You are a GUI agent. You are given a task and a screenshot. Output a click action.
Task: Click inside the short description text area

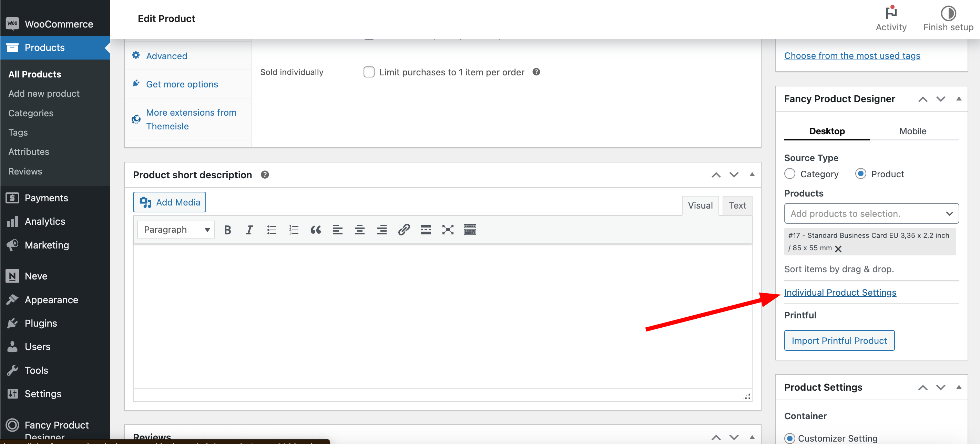point(442,316)
